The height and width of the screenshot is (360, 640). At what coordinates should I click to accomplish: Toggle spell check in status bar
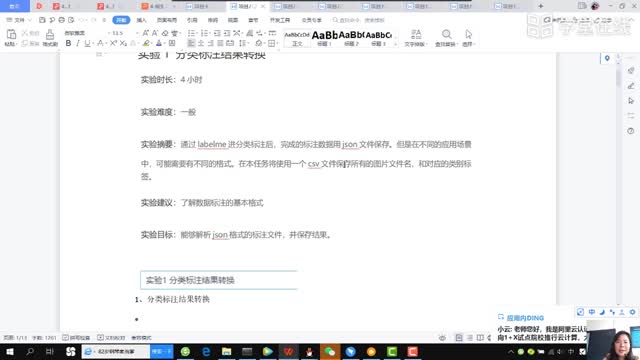[76, 338]
